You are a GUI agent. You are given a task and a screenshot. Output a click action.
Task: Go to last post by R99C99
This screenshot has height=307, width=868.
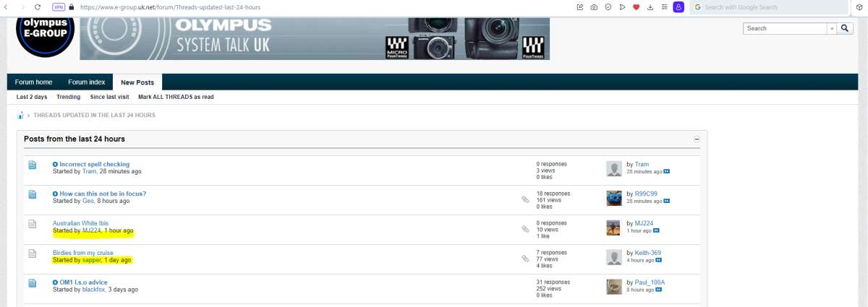coord(667,202)
